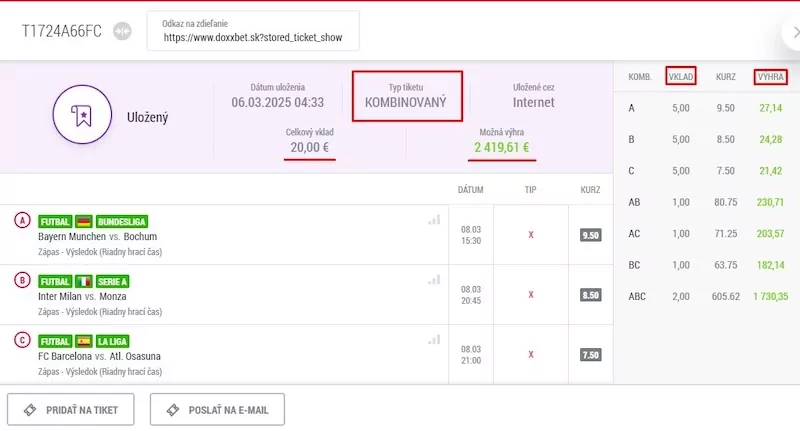Click the KURZ header in combinations table
Viewport: 800px width, 431px height.
(x=726, y=77)
